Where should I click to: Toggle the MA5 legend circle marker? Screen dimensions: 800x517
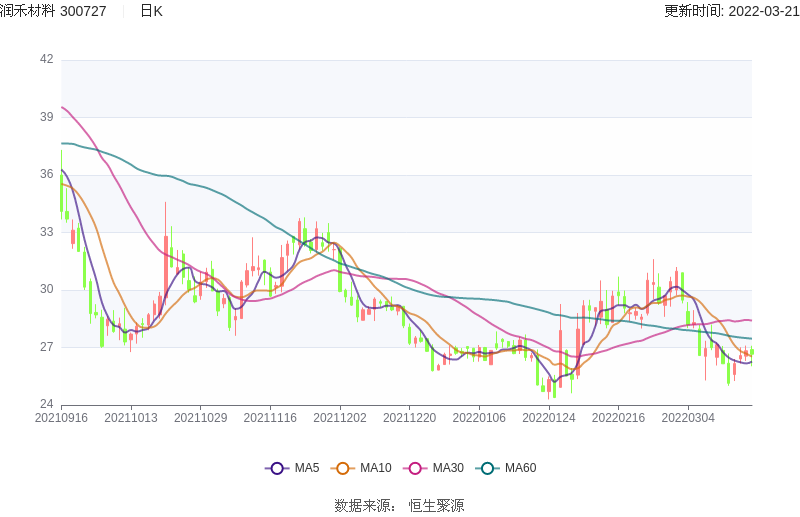point(277,468)
